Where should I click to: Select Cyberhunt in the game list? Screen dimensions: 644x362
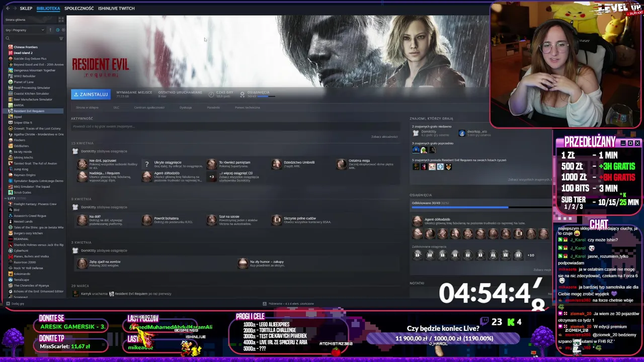click(x=21, y=250)
